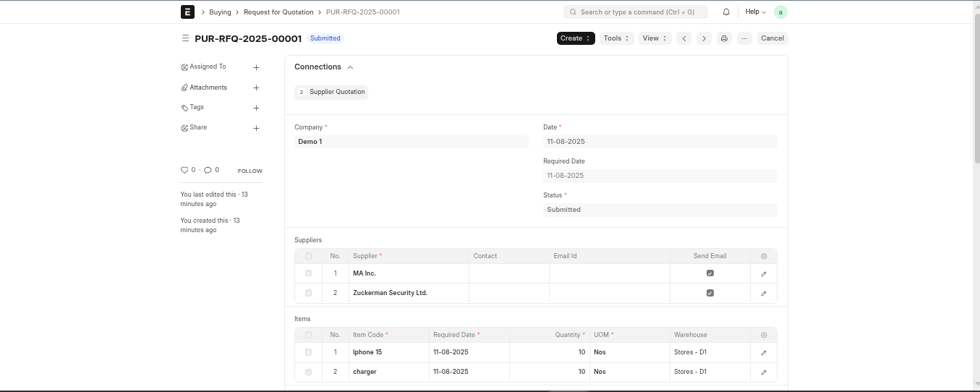
Task: Check the select-all Suppliers header checkbox
Action: tap(308, 256)
